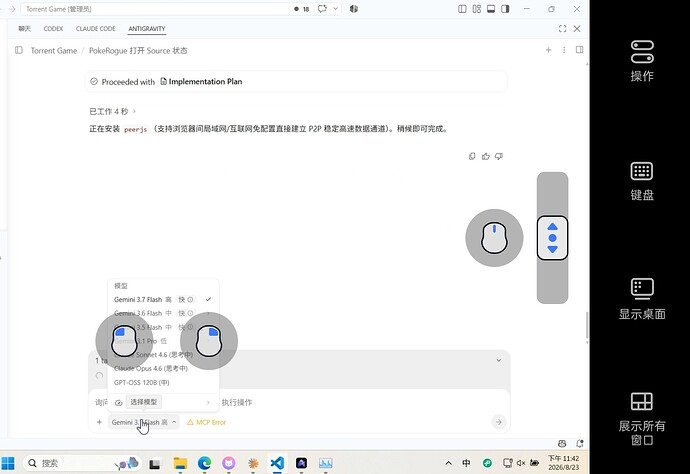Image resolution: width=690 pixels, height=474 pixels.
Task: Open the pink cat app in taskbar
Action: 228,463
